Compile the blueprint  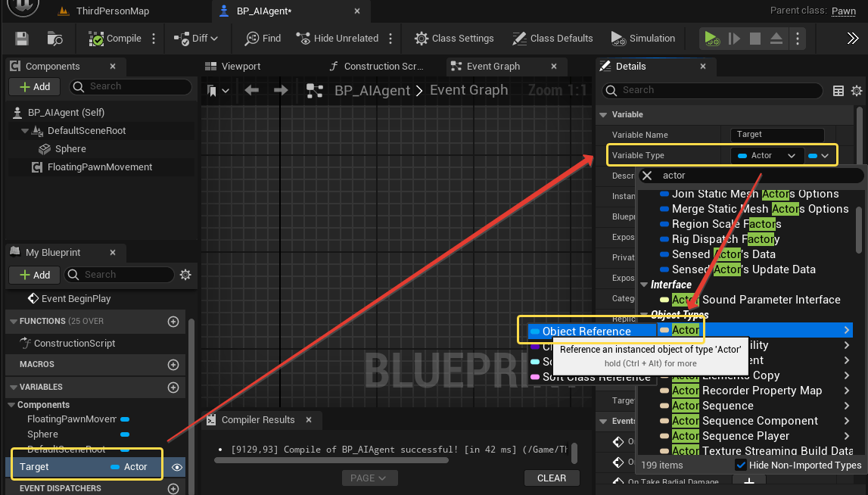(x=115, y=38)
